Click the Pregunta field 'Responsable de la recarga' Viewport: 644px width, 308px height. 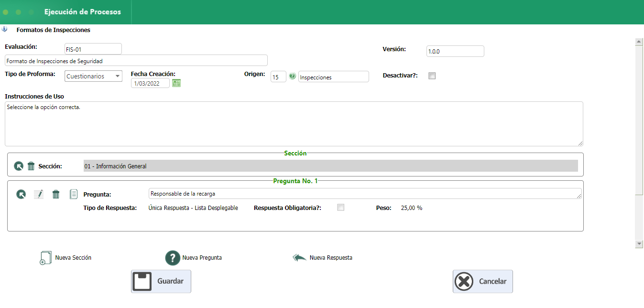(365, 193)
